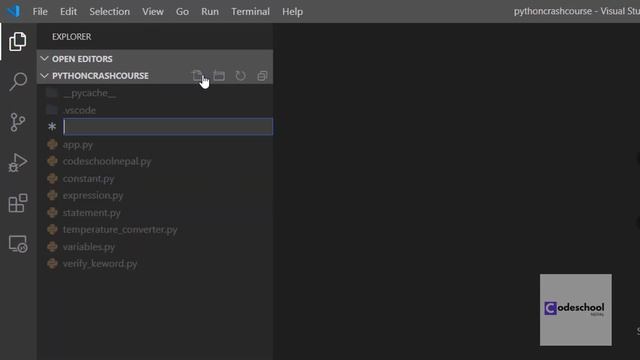The image size is (640, 360).
Task: Focus the new file name input
Action: click(168, 127)
